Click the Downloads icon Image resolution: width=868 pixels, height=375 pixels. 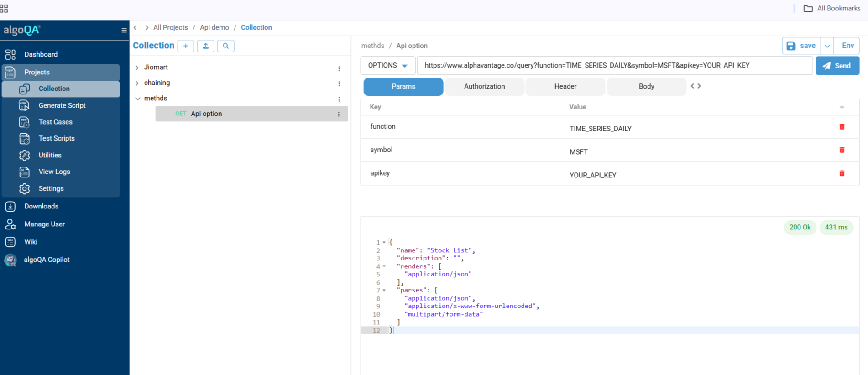[x=10, y=207]
